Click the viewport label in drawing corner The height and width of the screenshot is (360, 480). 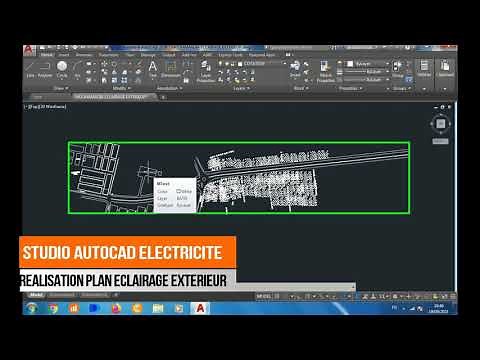45,107
